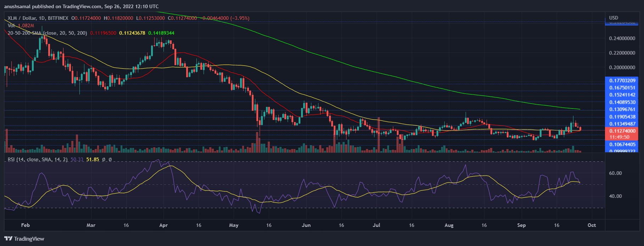Click the Vol 1.082M volume legend
The image size is (644, 246).
click(x=21, y=25)
